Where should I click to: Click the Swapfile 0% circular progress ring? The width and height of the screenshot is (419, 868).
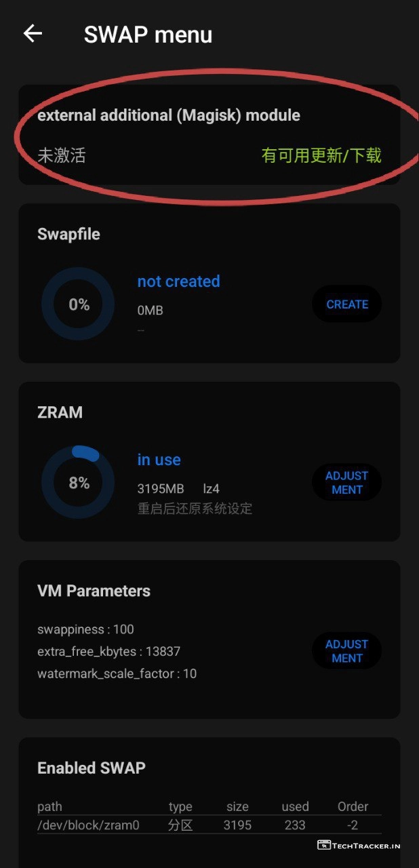(78, 304)
